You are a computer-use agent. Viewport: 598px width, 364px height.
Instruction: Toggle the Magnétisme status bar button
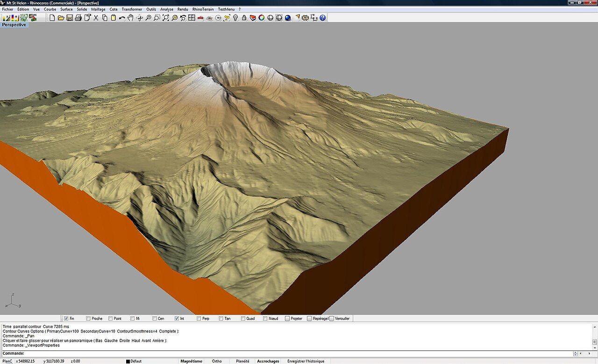coord(192,361)
